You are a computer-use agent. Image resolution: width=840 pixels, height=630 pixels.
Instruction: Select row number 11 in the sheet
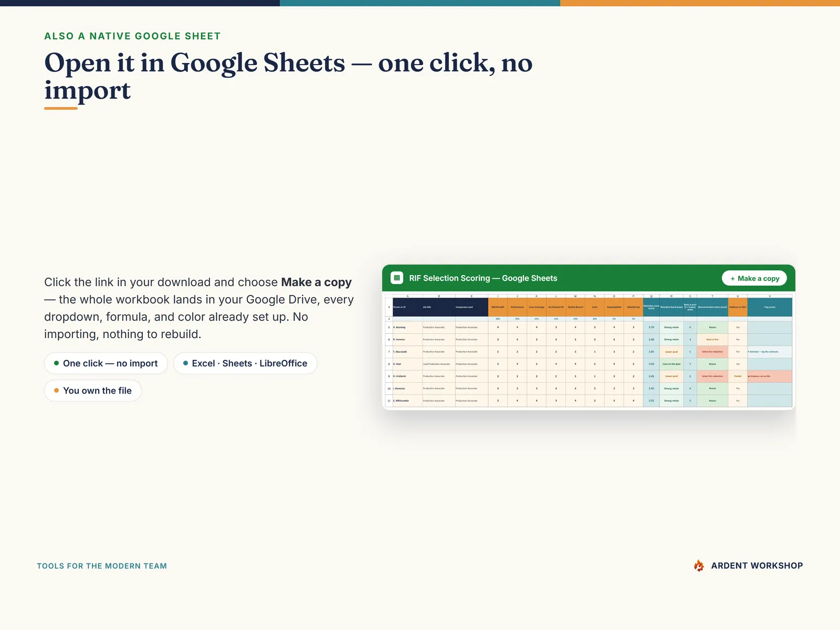click(x=389, y=401)
